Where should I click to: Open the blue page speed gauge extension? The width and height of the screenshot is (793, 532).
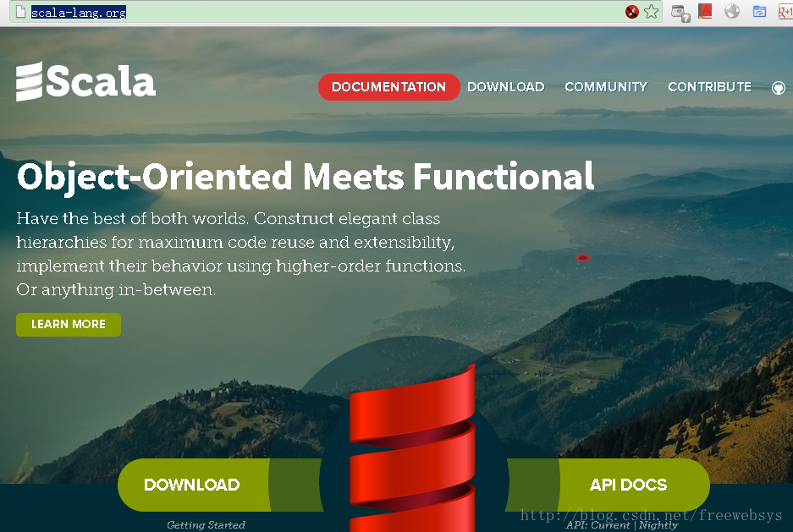(x=759, y=11)
